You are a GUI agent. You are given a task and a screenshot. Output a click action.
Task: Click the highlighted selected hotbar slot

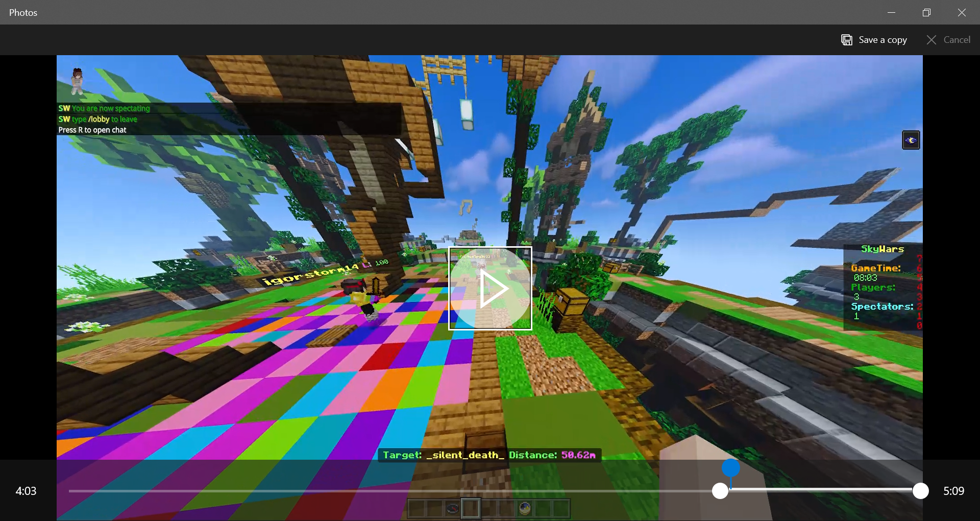coord(471,508)
